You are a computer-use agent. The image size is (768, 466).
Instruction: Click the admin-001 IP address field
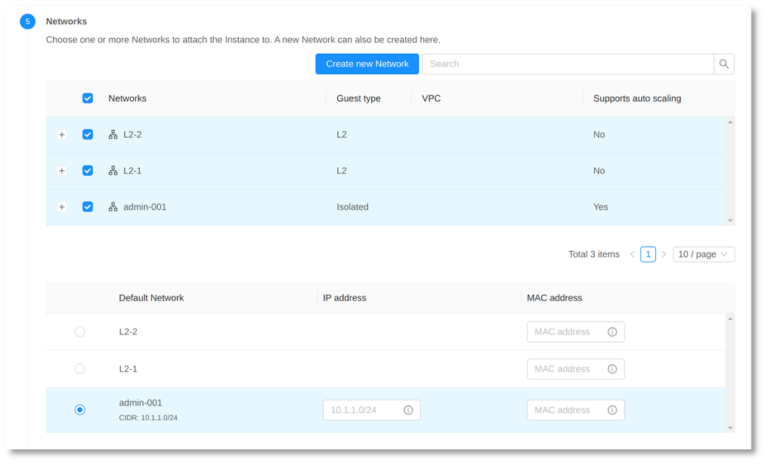[x=371, y=410]
